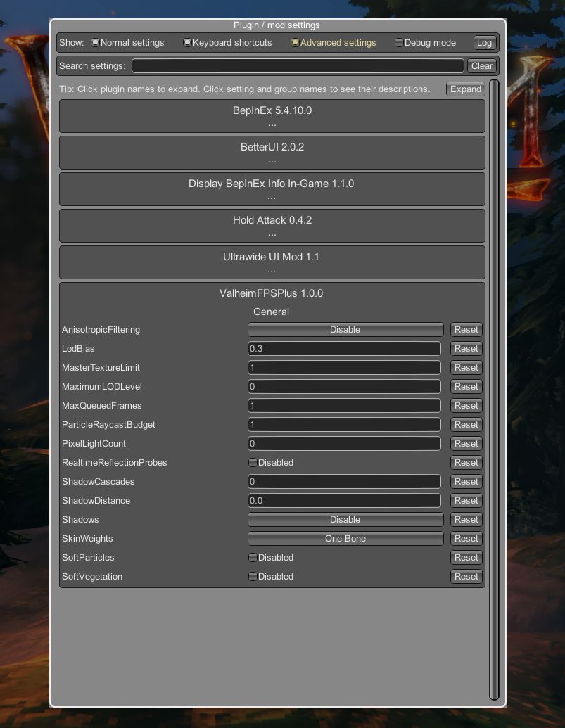Click the MasterTextureLimit value field

click(x=344, y=368)
